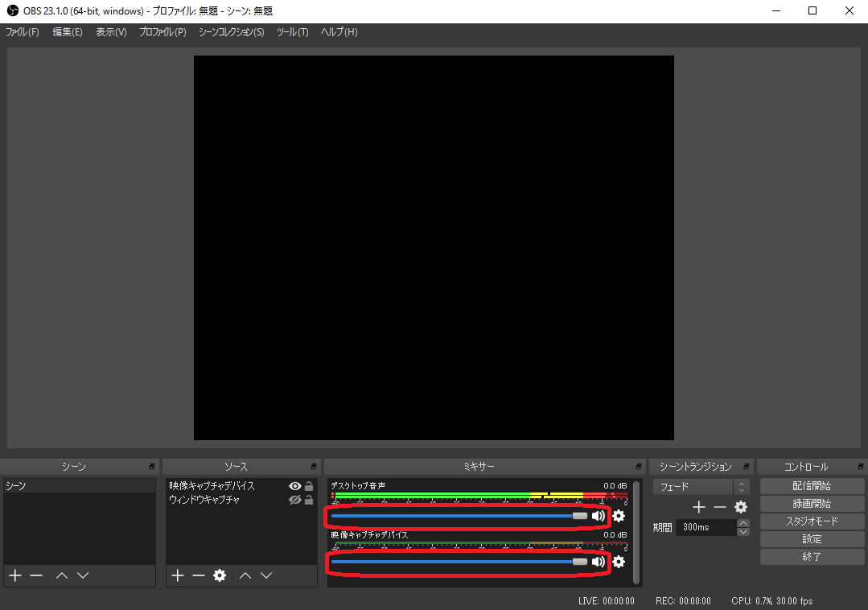
Task: Toggle lock on the 映像キャプチャデバイス source
Action: 309,486
